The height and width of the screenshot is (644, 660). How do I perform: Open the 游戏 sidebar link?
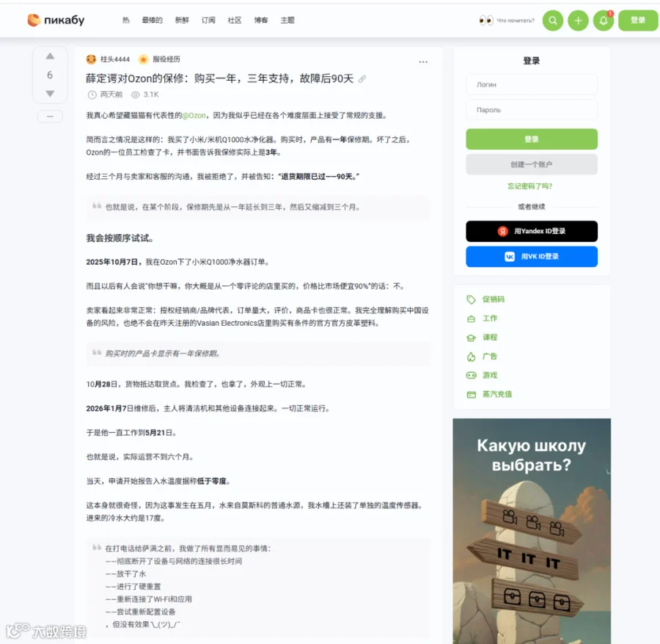(490, 375)
